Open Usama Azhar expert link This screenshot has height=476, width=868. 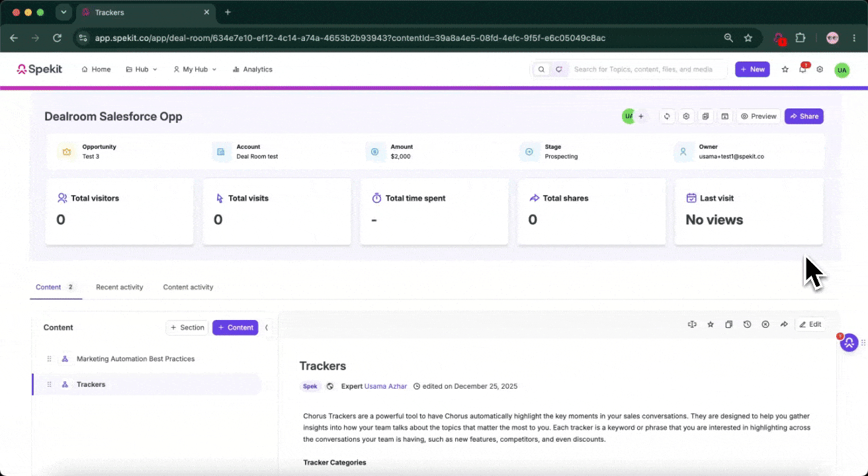[385, 386]
